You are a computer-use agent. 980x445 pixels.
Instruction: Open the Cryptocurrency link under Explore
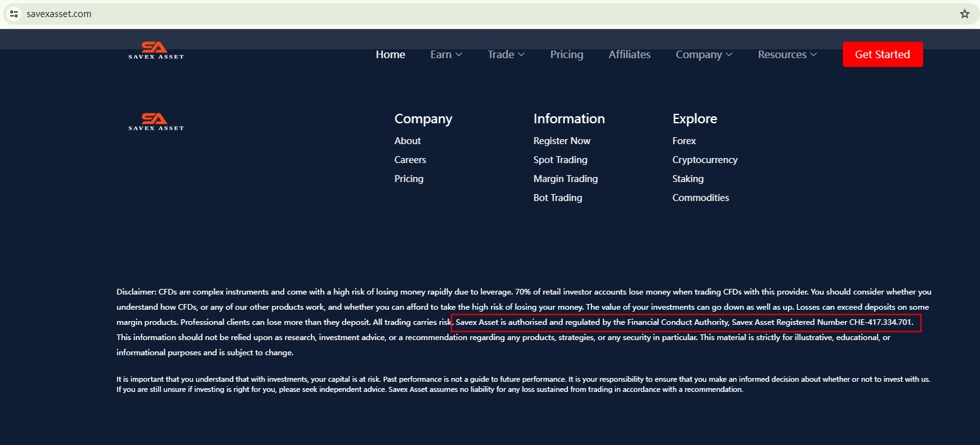pyautogui.click(x=705, y=160)
